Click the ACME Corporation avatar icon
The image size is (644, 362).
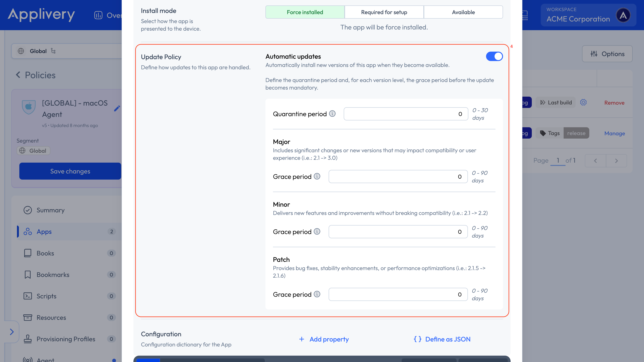point(623,15)
